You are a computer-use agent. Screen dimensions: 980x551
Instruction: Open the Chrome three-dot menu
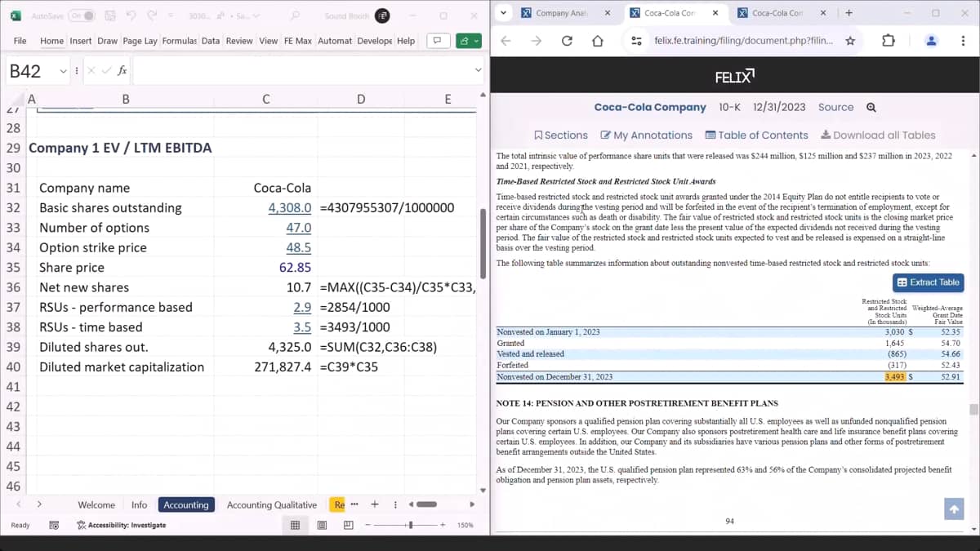964,41
